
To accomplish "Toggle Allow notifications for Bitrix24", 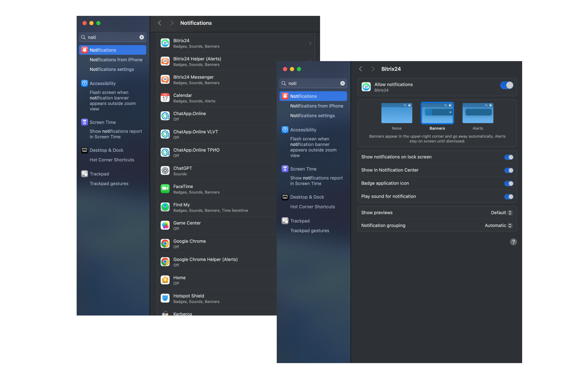I will (x=507, y=85).
